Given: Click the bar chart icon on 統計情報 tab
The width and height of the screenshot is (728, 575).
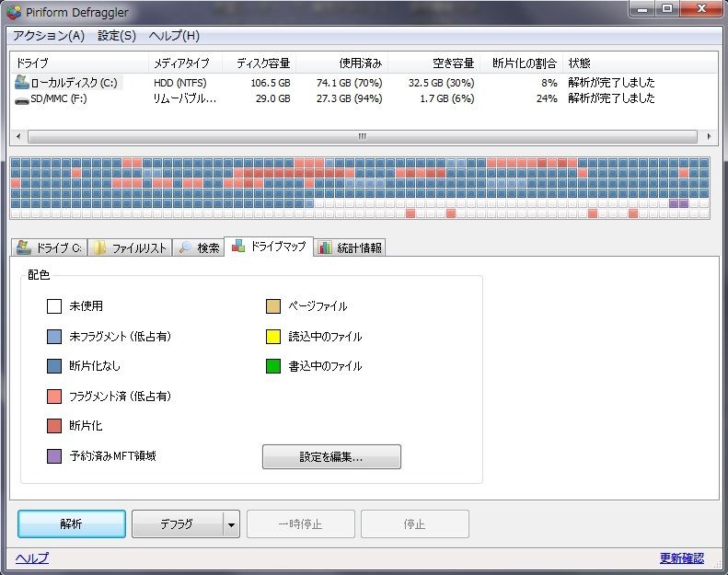Looking at the screenshot, I should coord(325,247).
